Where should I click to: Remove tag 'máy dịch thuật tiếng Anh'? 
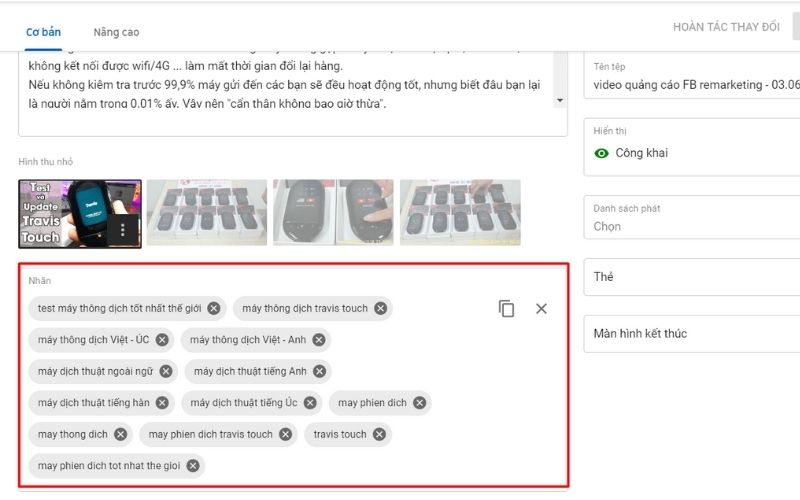point(319,371)
